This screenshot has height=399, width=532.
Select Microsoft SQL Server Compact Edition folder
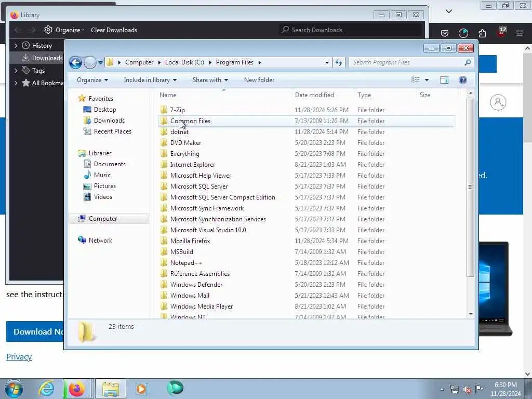(x=222, y=197)
